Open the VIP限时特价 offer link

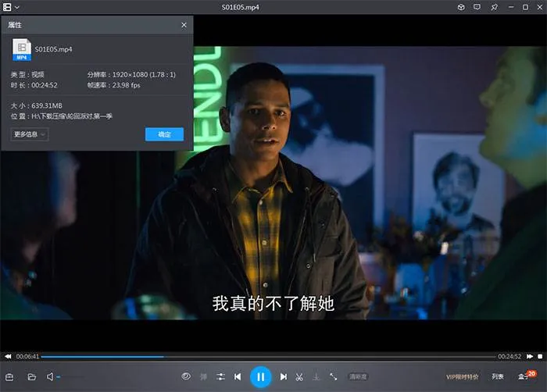[x=463, y=377]
